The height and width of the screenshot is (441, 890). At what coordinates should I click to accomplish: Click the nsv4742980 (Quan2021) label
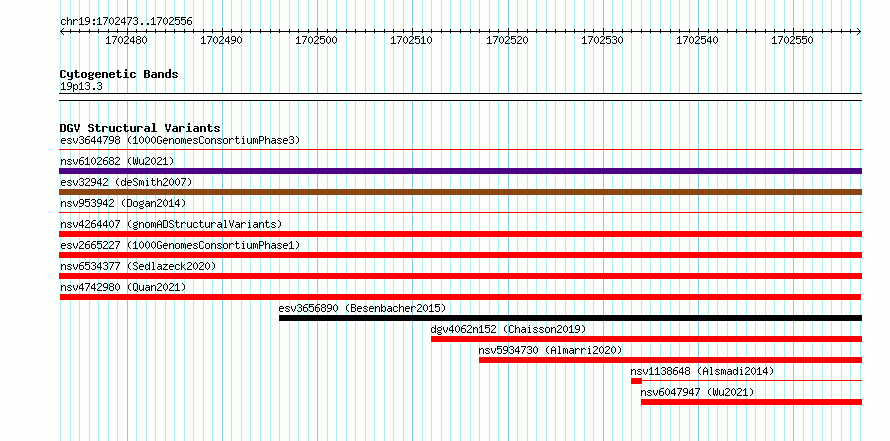point(123,287)
